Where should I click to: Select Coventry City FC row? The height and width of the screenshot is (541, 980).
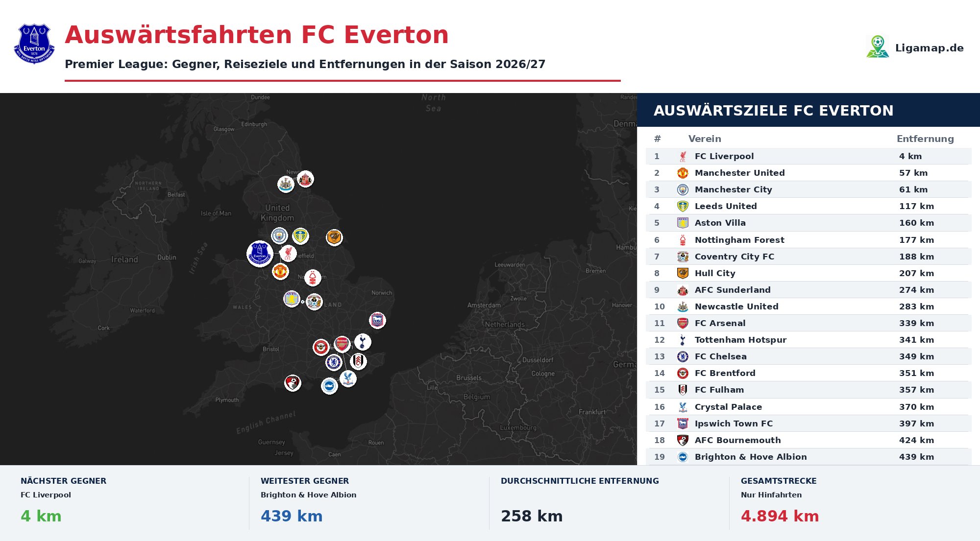coord(808,257)
